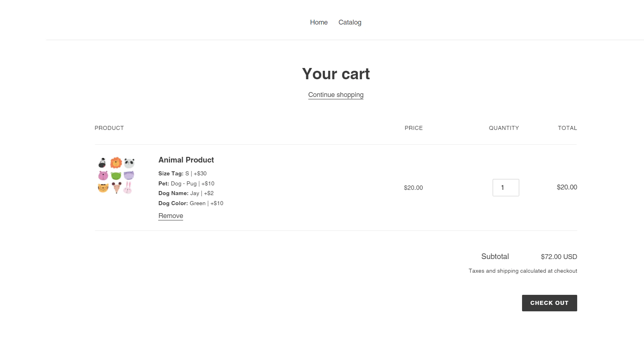Click the Your cart heading
644x362 pixels.
pyautogui.click(x=336, y=74)
